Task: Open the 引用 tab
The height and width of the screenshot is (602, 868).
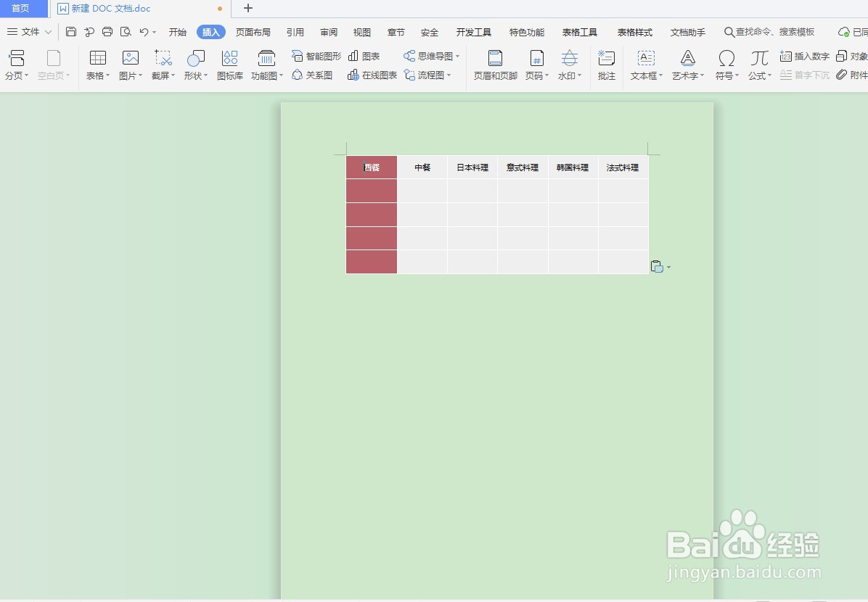Action: (295, 32)
